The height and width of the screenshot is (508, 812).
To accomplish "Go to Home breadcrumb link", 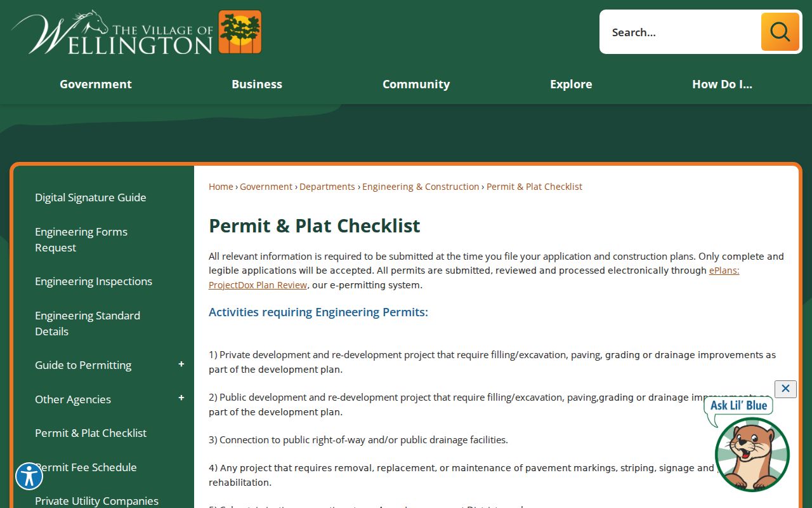I will click(x=221, y=187).
